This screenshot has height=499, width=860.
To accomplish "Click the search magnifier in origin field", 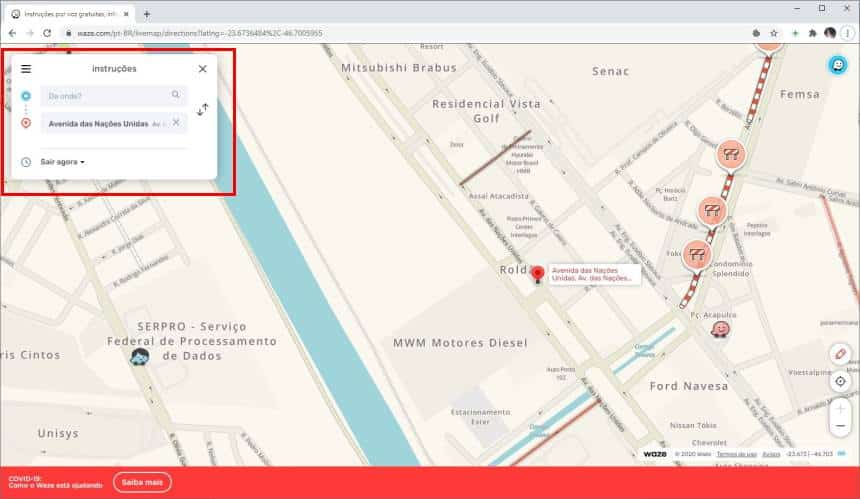I will coord(176,95).
